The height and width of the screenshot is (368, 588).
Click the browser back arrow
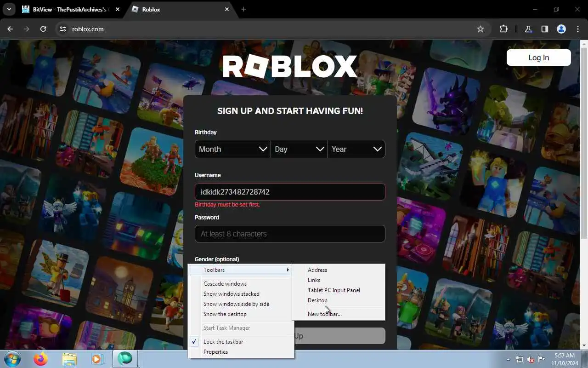10,29
